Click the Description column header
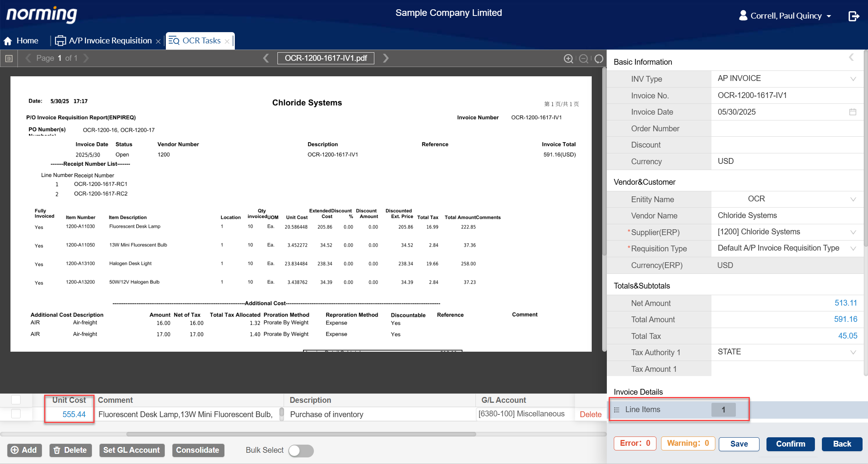 point(310,400)
